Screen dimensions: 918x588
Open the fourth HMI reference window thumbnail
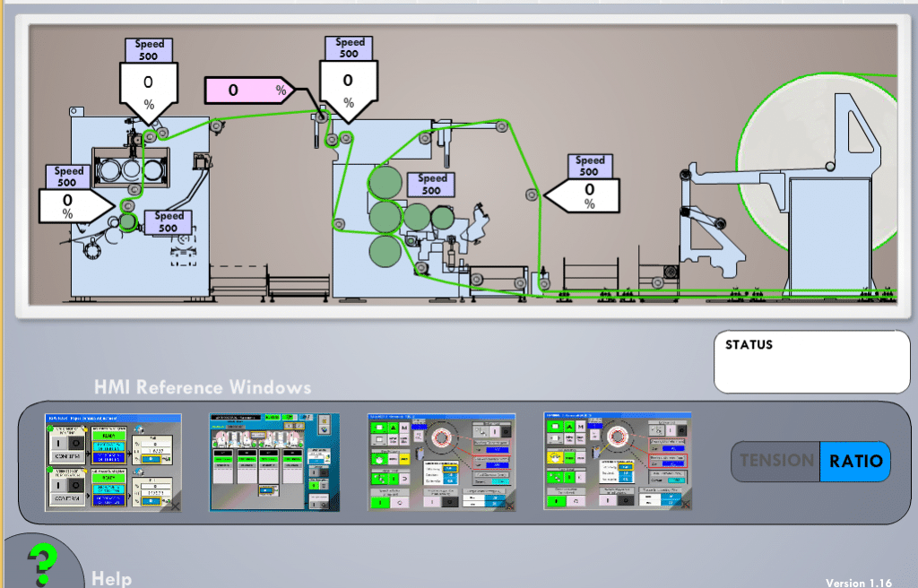click(x=618, y=463)
